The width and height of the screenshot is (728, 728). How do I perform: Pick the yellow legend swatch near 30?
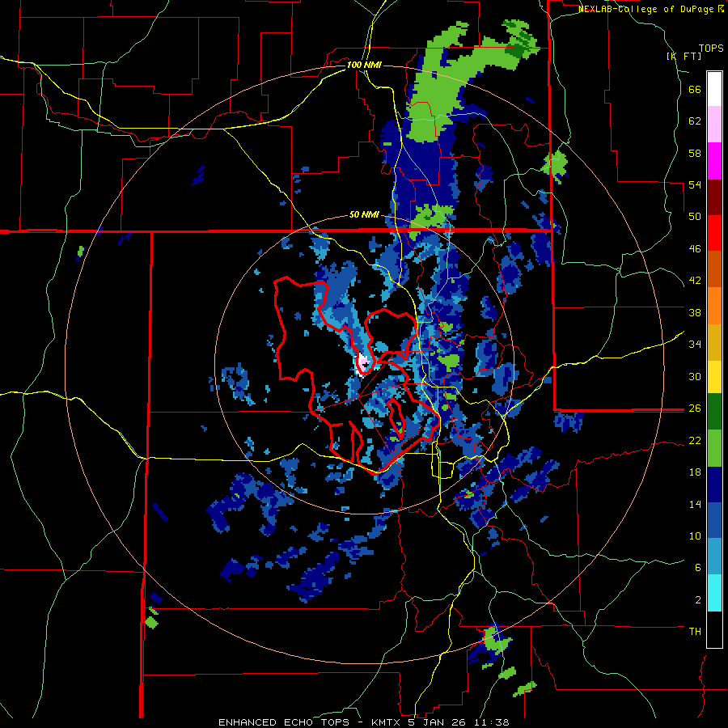714,376
